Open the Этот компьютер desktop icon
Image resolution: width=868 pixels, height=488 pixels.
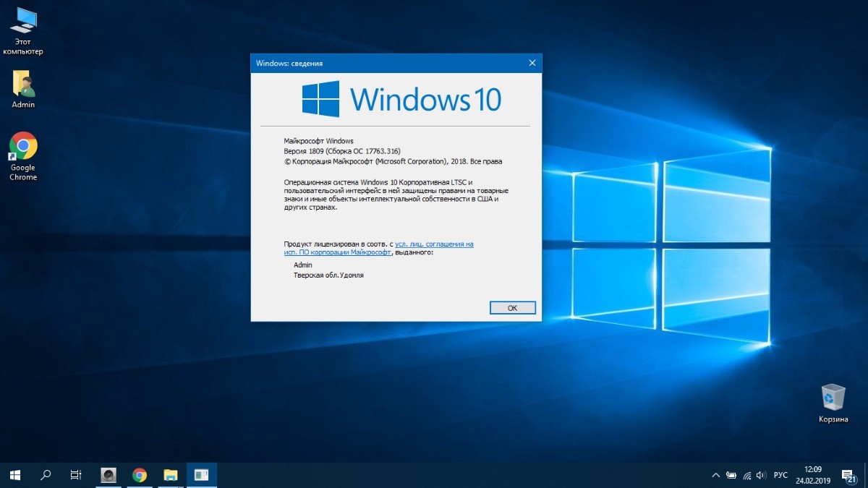tap(23, 31)
